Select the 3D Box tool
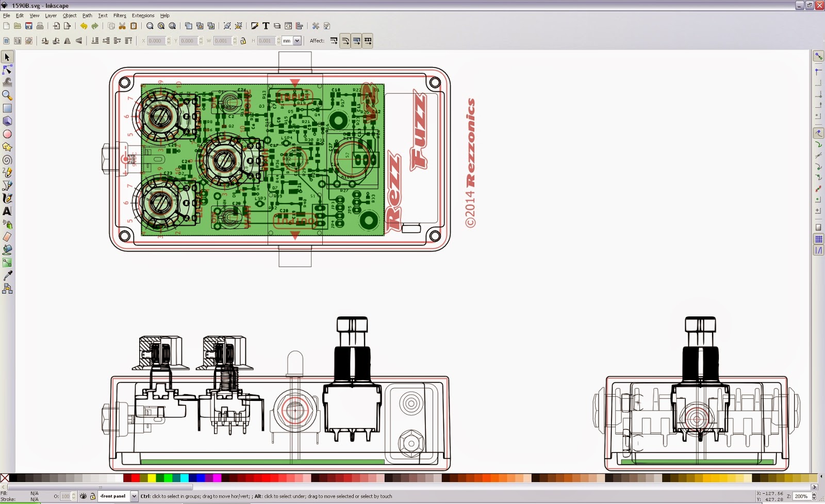 [x=7, y=121]
